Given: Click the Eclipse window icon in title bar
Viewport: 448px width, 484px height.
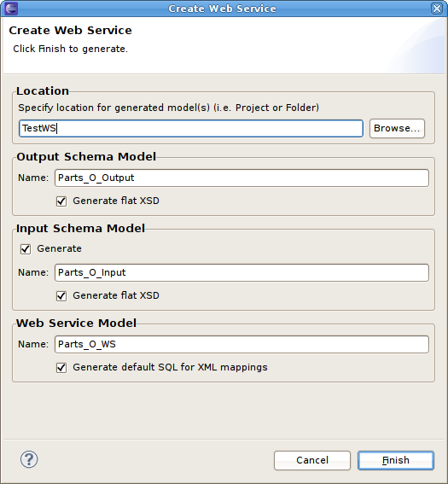Looking at the screenshot, I should click(x=11, y=9).
